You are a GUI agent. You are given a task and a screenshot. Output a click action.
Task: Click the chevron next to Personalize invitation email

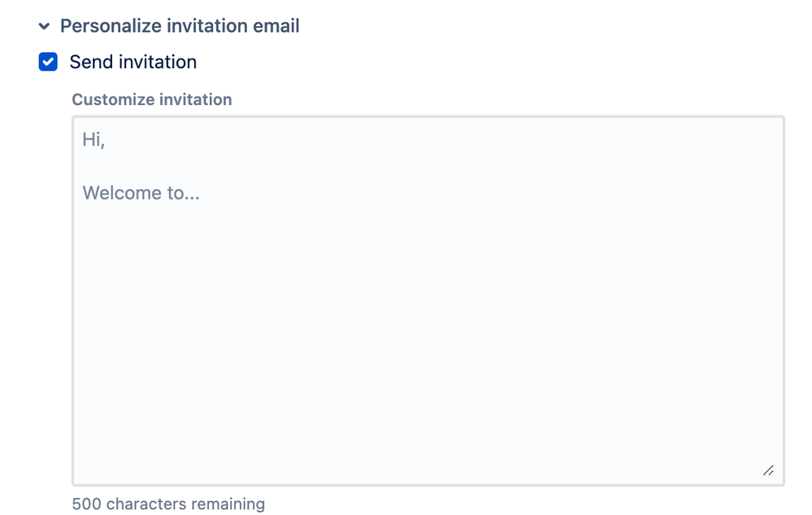tap(45, 25)
